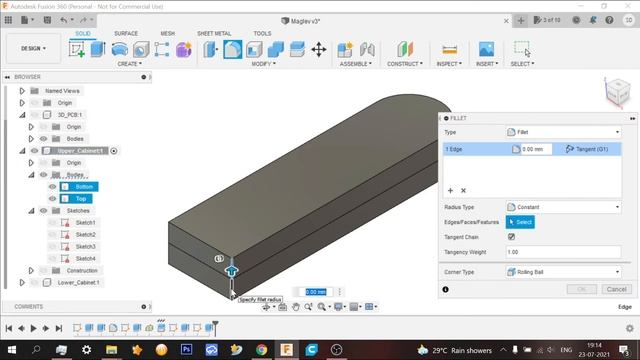Click the Select button for Edges/Faces/Features
Image resolution: width=640 pixels, height=360 pixels.
[520, 222]
